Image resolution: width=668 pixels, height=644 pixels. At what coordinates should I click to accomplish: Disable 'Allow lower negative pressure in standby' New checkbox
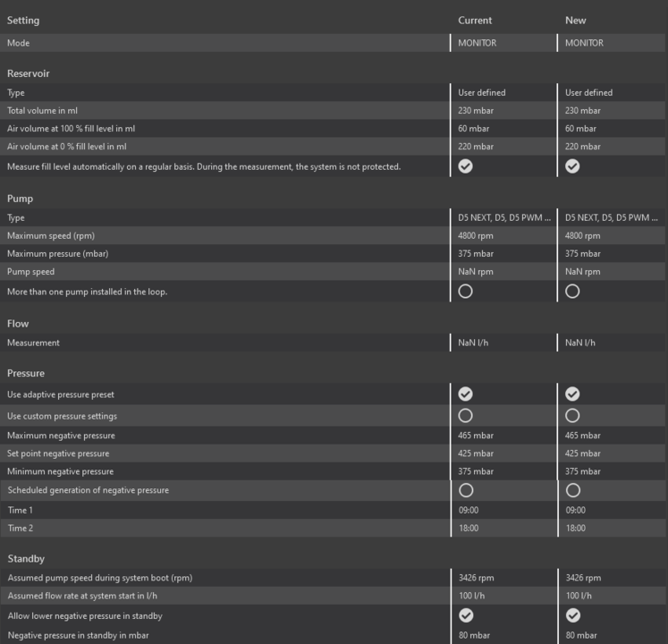[x=572, y=615]
